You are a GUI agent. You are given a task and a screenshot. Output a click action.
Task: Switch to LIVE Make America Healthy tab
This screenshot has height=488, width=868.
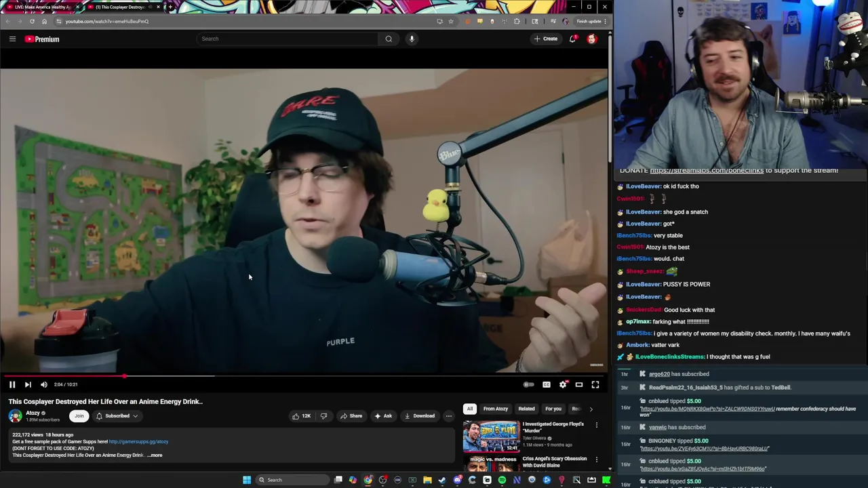(x=42, y=7)
